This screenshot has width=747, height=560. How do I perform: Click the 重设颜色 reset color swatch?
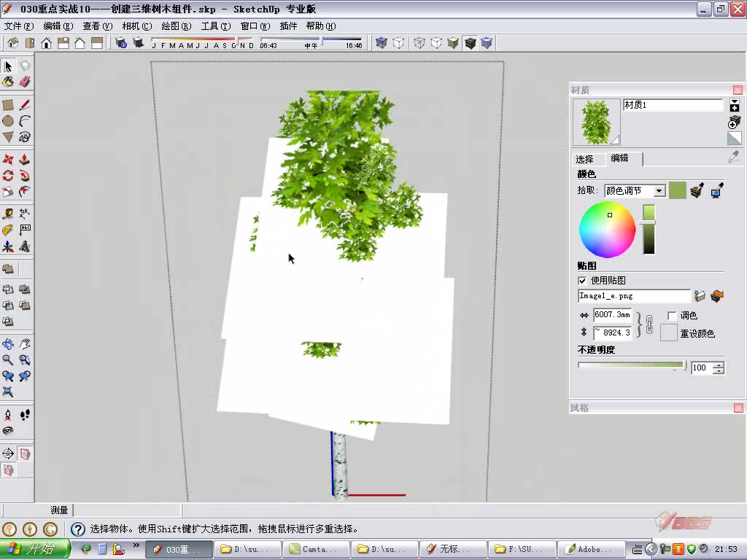click(668, 332)
